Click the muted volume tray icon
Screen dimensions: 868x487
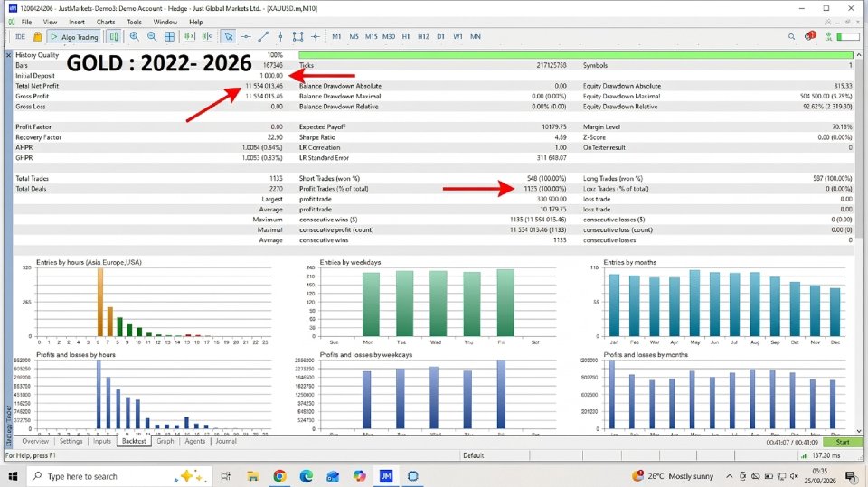795,476
